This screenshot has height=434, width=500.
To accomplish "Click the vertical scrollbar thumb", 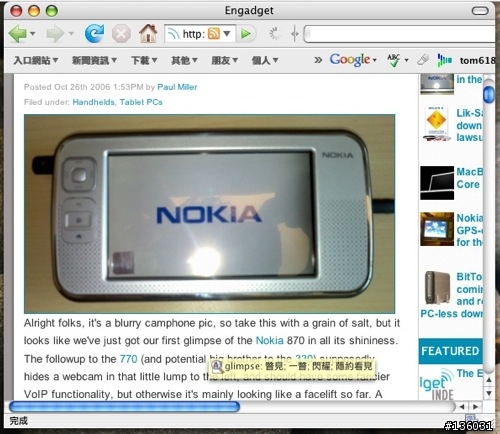I will [x=489, y=94].
